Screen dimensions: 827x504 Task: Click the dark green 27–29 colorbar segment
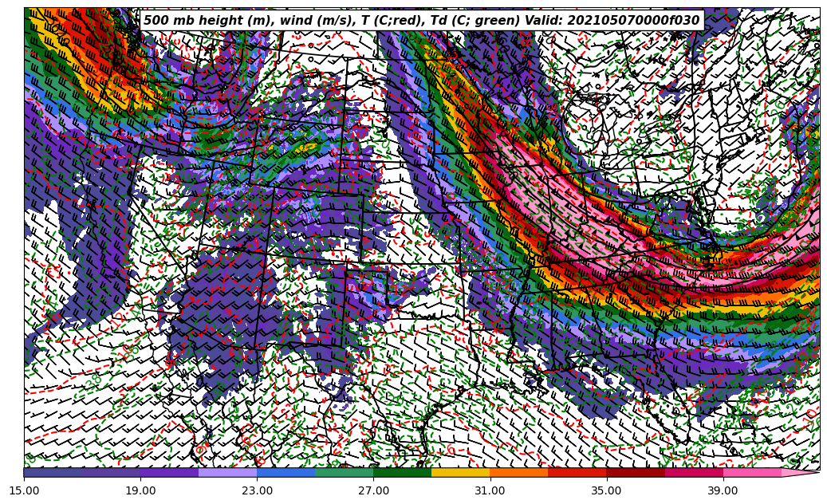(402, 472)
